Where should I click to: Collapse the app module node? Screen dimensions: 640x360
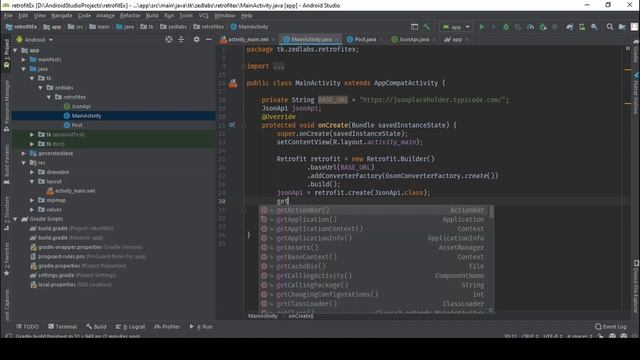16,51
